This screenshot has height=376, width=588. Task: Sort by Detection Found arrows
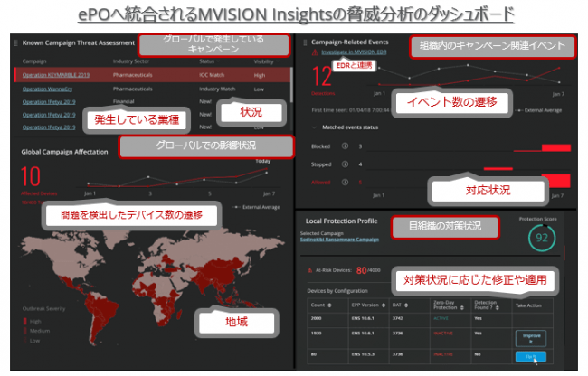498,308
